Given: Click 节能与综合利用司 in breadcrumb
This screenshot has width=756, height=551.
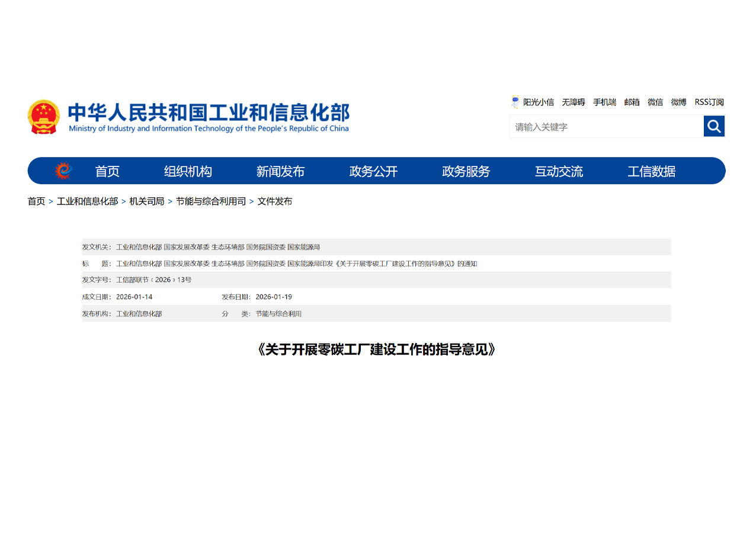Looking at the screenshot, I should tap(210, 201).
